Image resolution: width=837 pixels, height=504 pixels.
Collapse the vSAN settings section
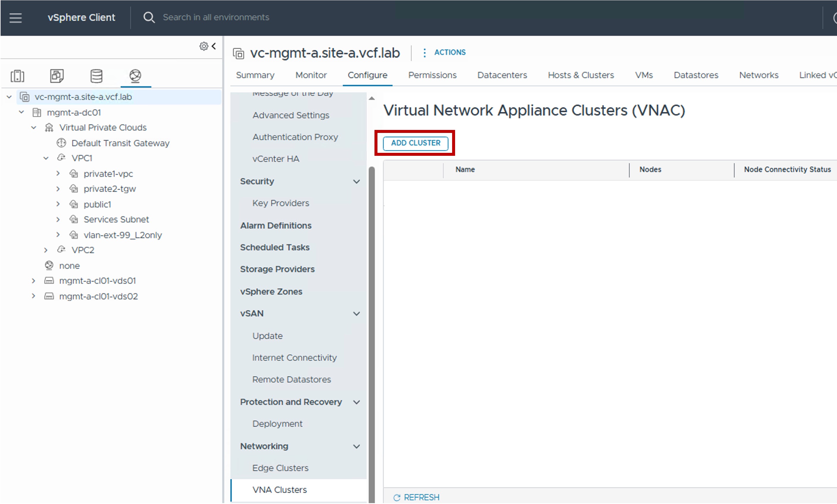(356, 313)
